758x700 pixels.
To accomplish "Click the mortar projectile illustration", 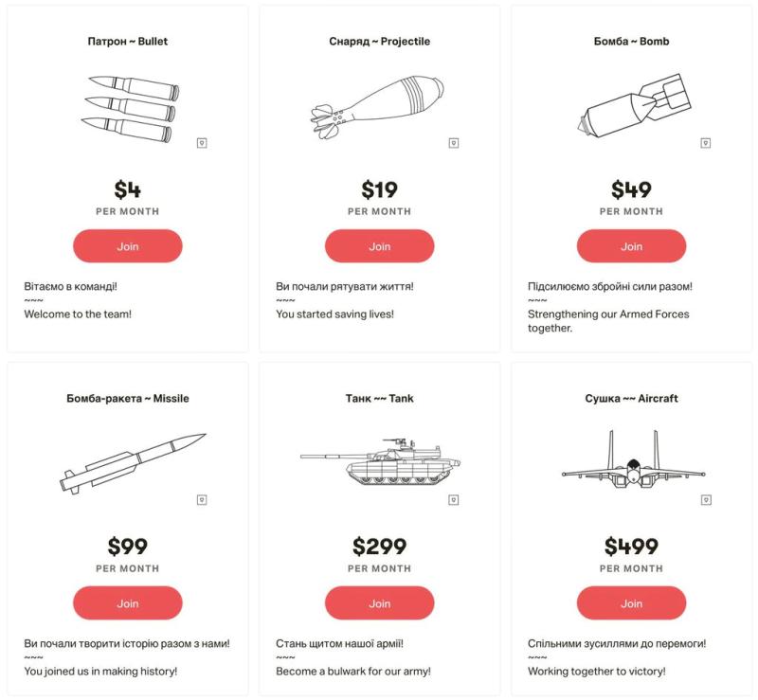I will (378, 106).
